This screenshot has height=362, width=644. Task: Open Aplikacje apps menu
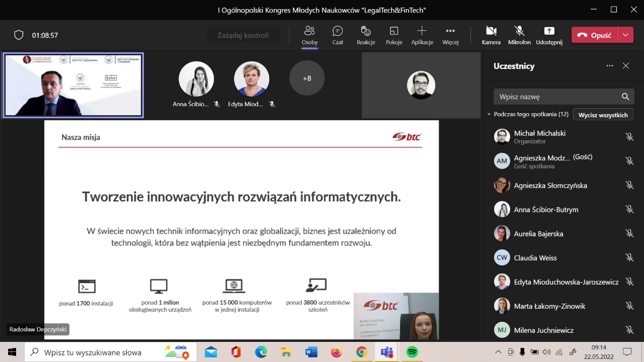[422, 35]
